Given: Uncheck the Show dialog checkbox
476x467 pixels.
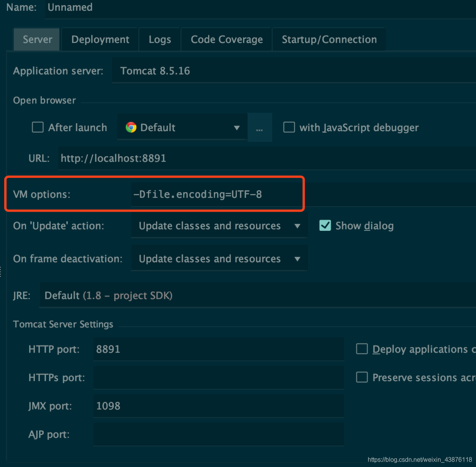Looking at the screenshot, I should coord(325,225).
